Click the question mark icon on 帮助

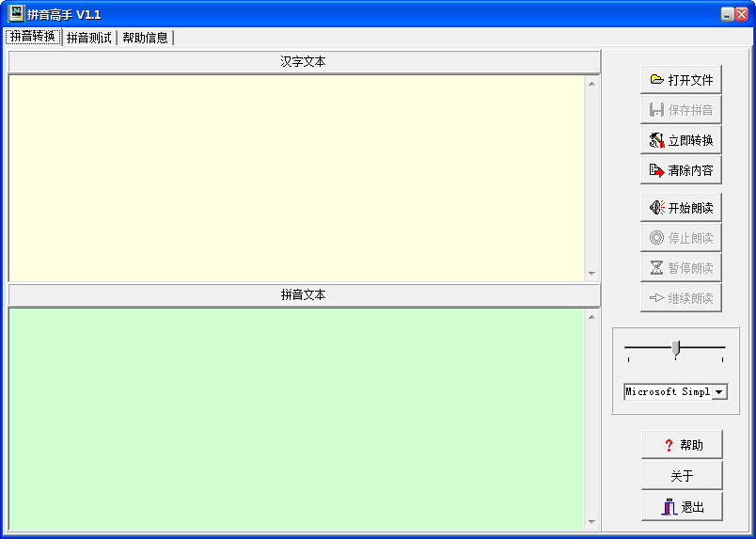(669, 444)
